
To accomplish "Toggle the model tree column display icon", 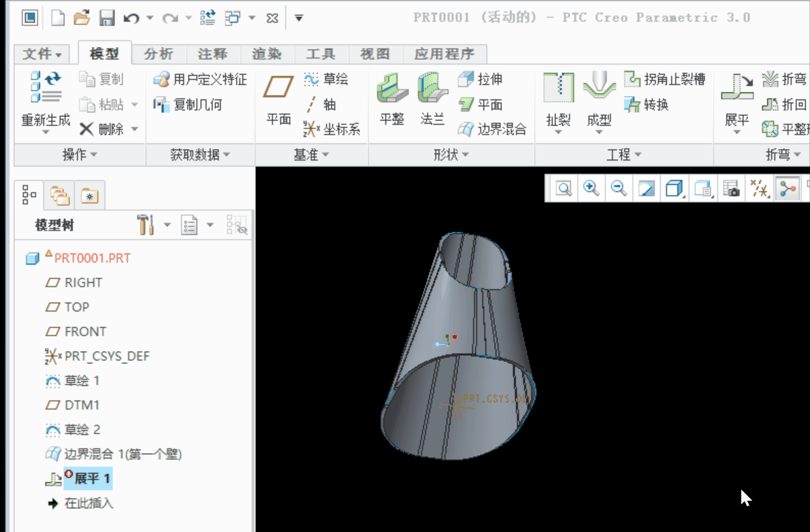I will point(237,225).
